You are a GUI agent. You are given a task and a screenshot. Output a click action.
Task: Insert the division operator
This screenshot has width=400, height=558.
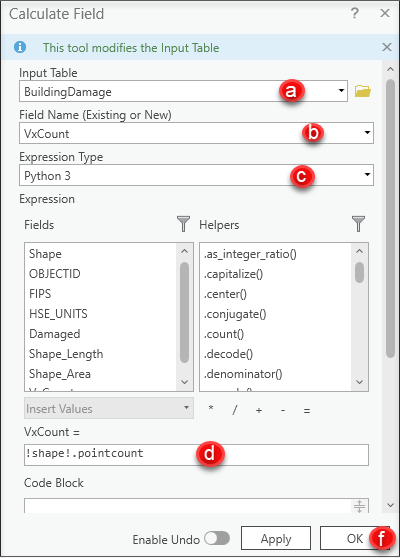click(235, 410)
